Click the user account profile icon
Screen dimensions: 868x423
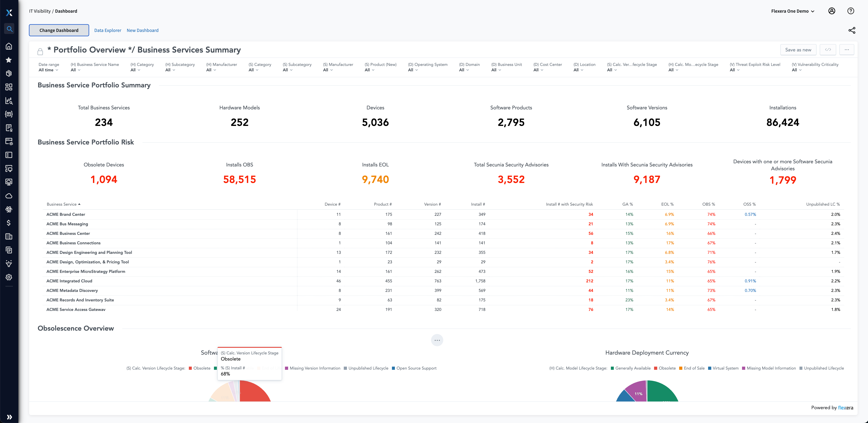831,11
